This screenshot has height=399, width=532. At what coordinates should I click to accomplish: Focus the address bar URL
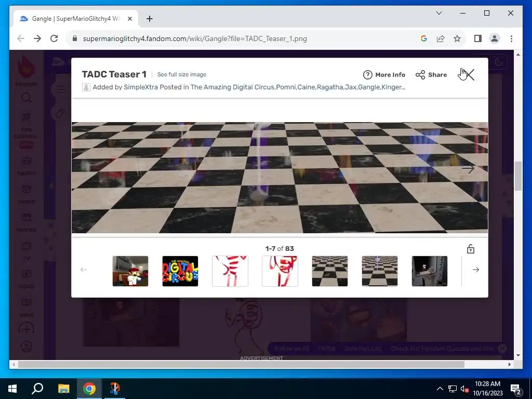click(195, 38)
